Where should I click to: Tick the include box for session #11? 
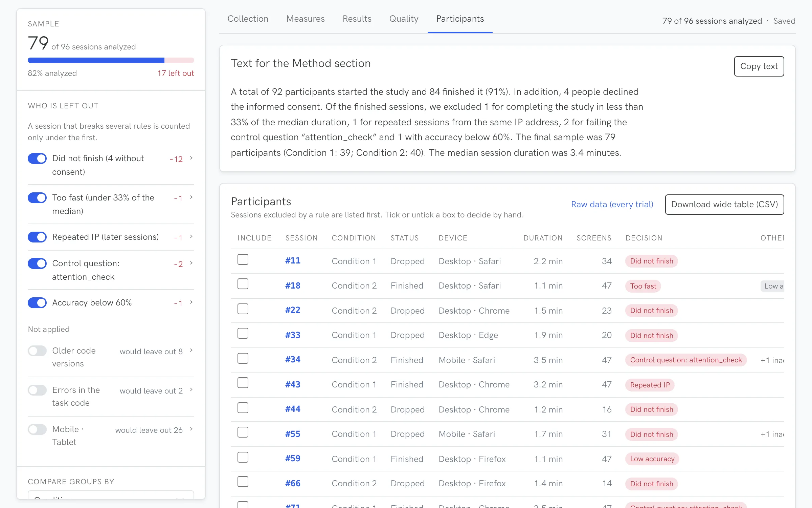click(243, 260)
